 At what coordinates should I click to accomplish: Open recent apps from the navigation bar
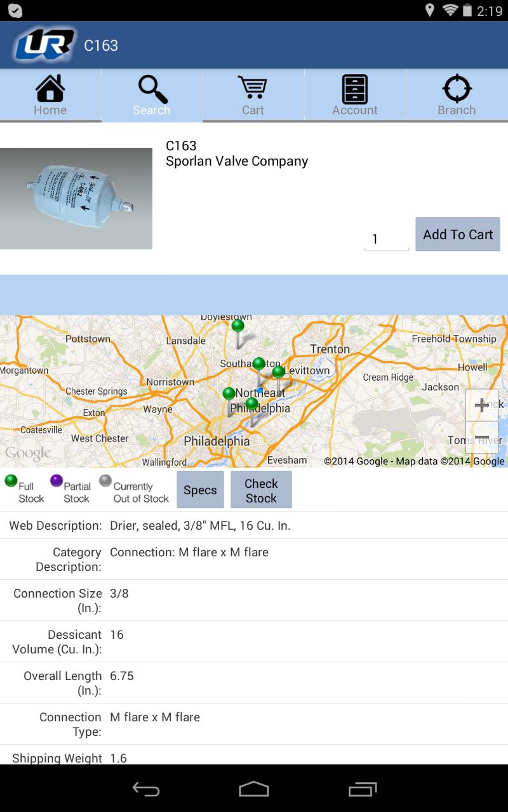tap(362, 790)
